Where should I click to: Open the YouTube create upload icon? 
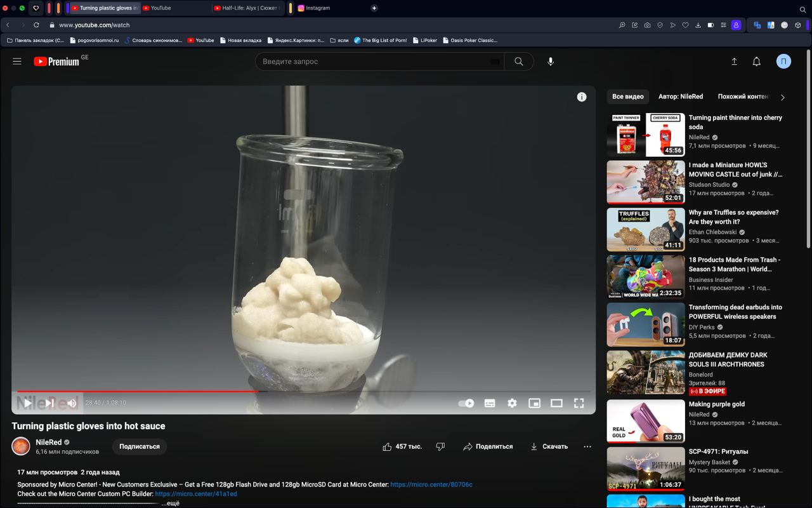734,62
